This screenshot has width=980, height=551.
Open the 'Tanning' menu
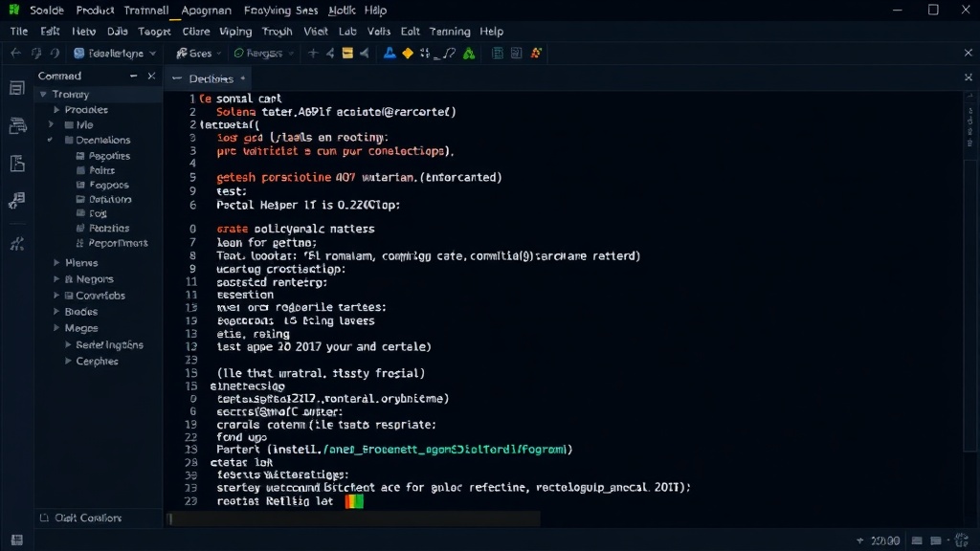[450, 32]
